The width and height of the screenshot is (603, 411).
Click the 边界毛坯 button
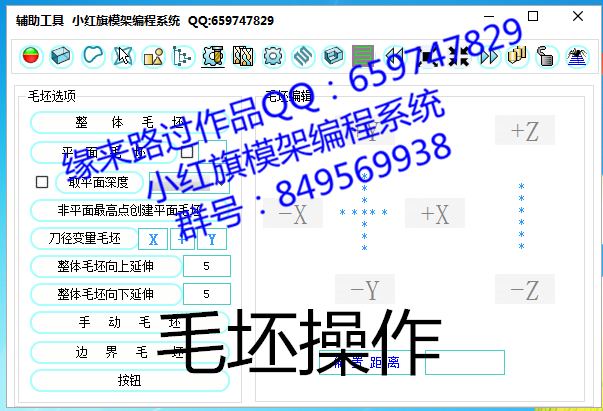tap(130, 352)
